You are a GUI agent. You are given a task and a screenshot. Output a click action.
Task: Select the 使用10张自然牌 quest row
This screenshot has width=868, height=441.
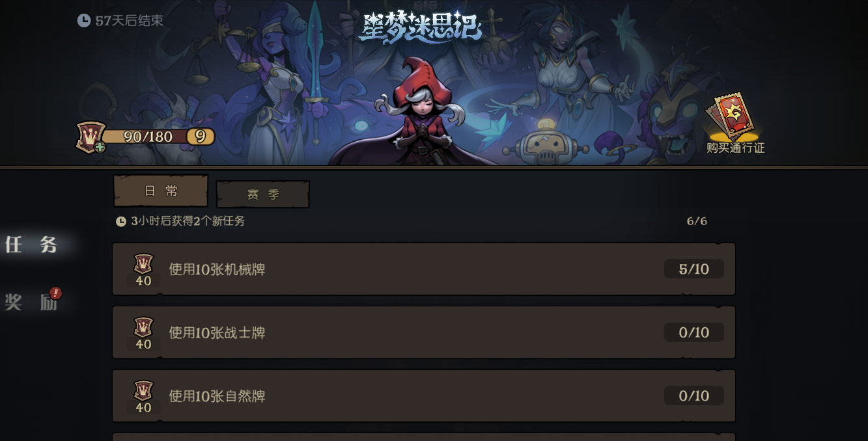[424, 396]
